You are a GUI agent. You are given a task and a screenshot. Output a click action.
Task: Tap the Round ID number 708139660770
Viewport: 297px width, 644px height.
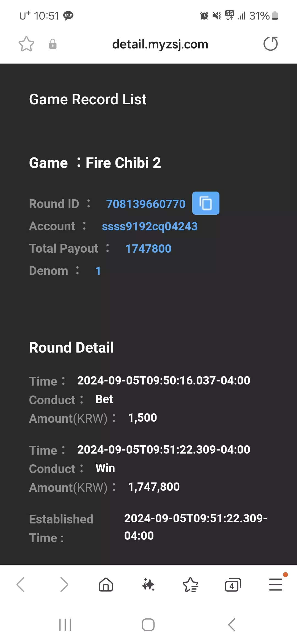click(x=146, y=204)
